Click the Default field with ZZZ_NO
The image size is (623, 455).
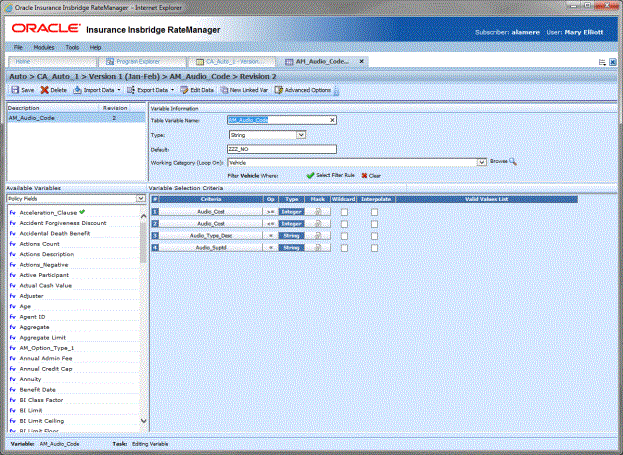[x=282, y=149]
